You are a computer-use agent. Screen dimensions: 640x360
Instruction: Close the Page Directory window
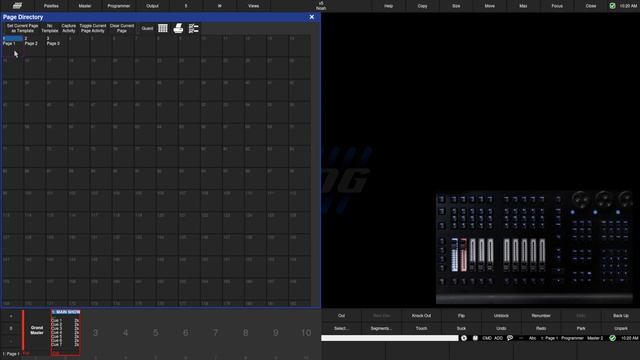[x=312, y=17]
